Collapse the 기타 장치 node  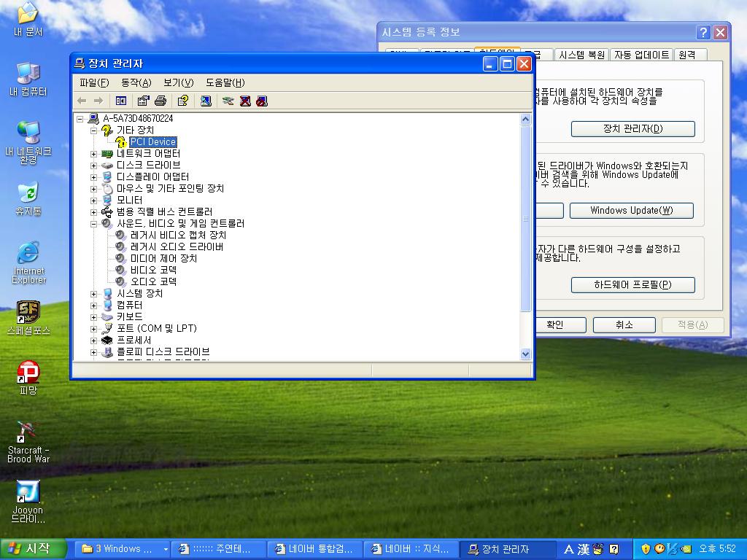click(x=94, y=131)
